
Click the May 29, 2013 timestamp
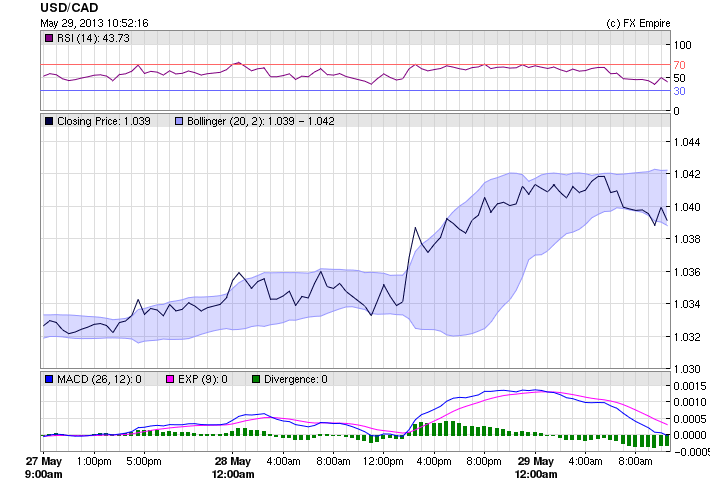pyautogui.click(x=94, y=22)
